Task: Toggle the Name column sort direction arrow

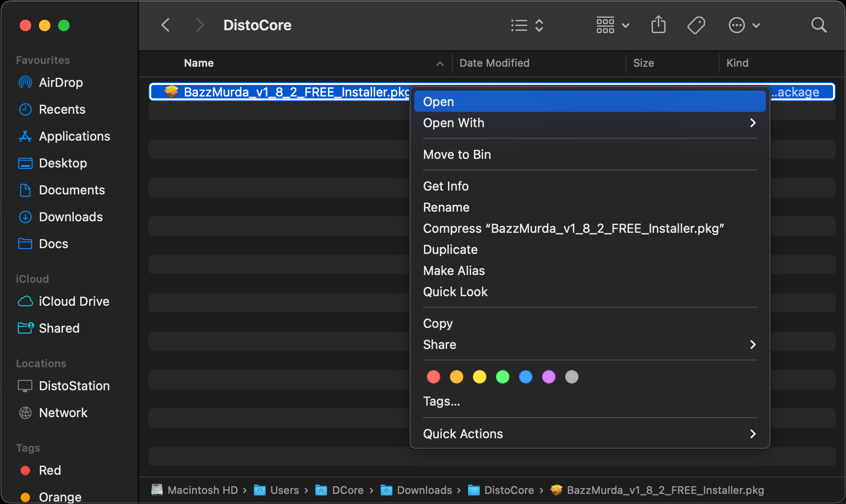Action: pos(440,63)
